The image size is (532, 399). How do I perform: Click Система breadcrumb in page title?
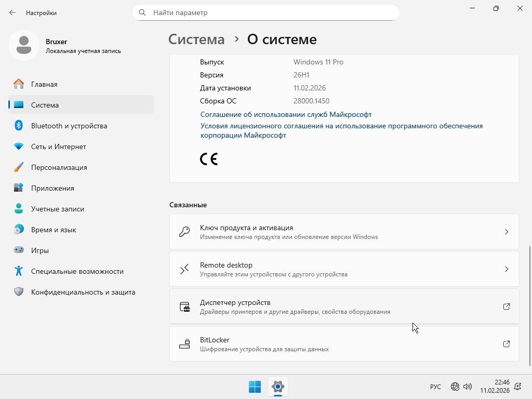click(x=196, y=39)
